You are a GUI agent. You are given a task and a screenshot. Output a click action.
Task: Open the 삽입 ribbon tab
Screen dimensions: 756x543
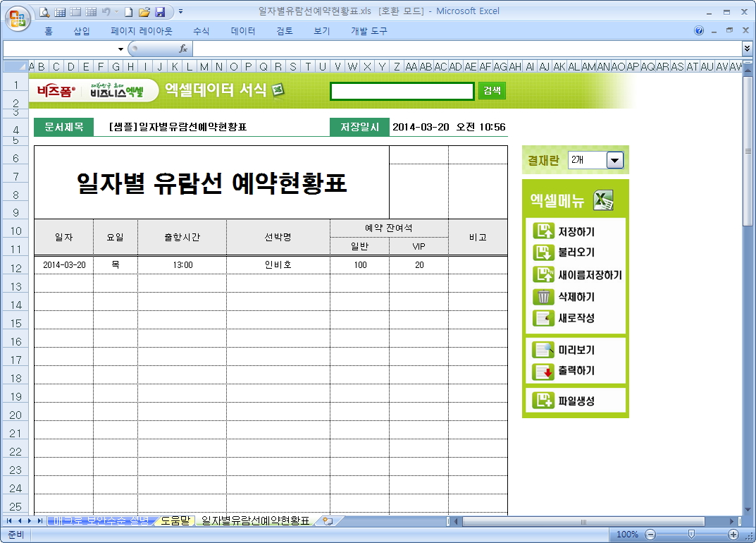(82, 31)
